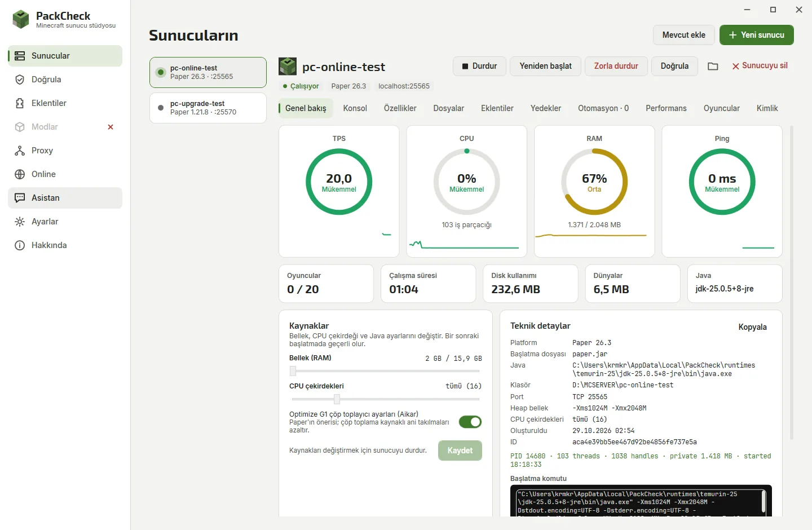The height and width of the screenshot is (530, 812).
Task: Select the pc-online-test server card
Action: click(x=208, y=72)
